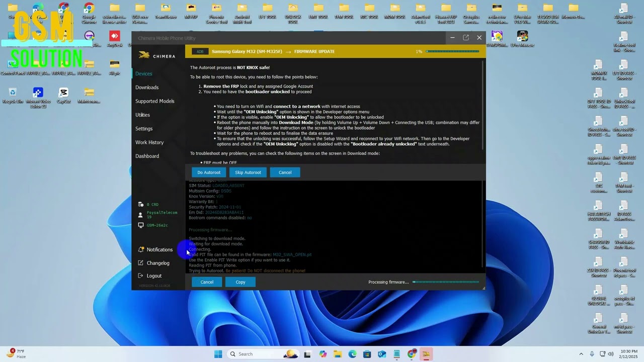Open Notifications in Chimera sidebar
The image size is (644, 362).
155,250
